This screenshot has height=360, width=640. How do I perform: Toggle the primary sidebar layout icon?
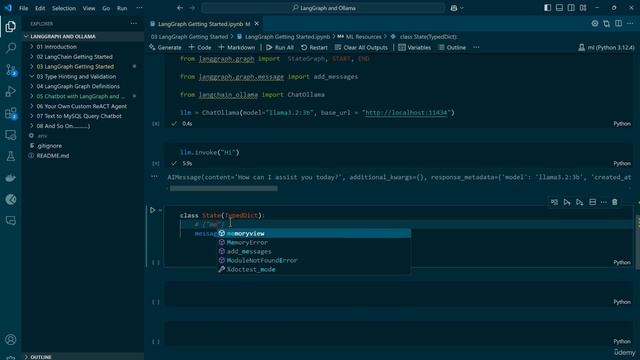click(x=547, y=8)
